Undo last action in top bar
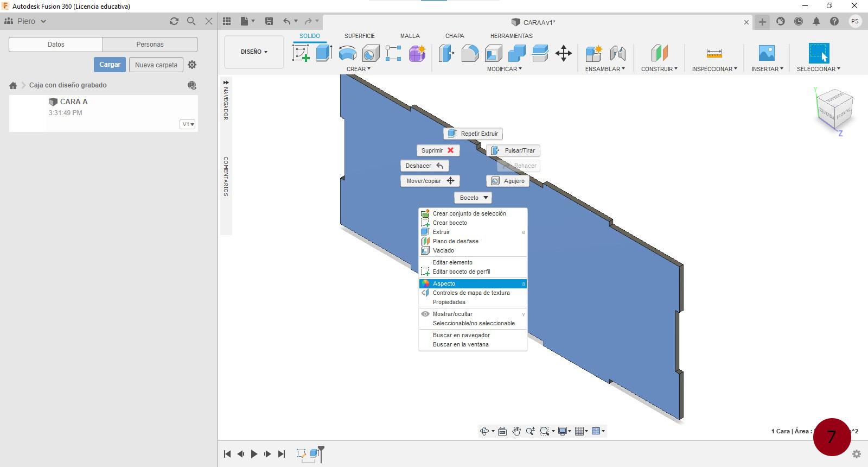 pyautogui.click(x=286, y=21)
